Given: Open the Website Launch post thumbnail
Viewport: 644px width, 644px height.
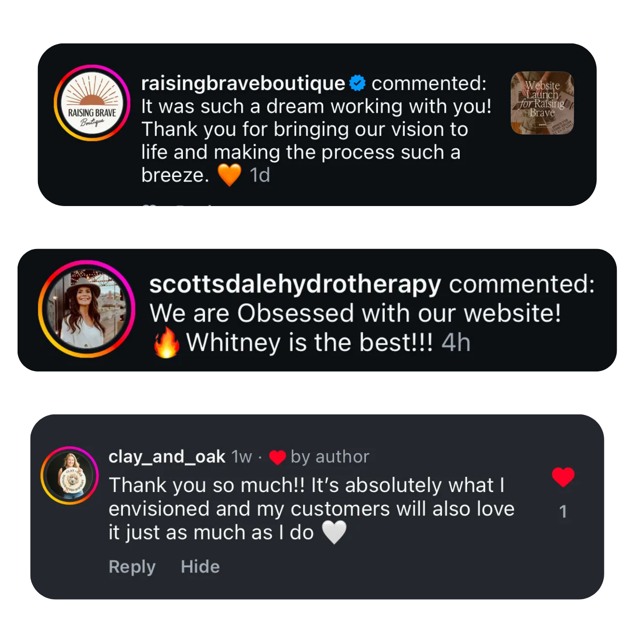Looking at the screenshot, I should pyautogui.click(x=542, y=103).
